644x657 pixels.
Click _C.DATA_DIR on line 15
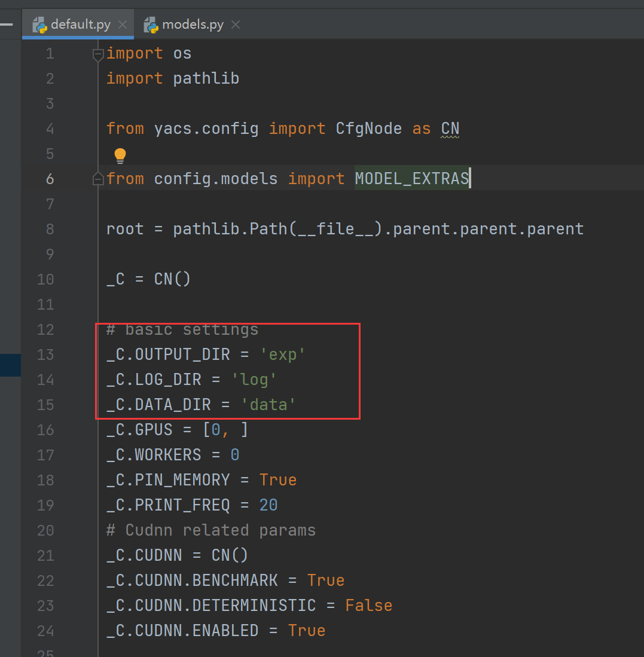[159, 405]
